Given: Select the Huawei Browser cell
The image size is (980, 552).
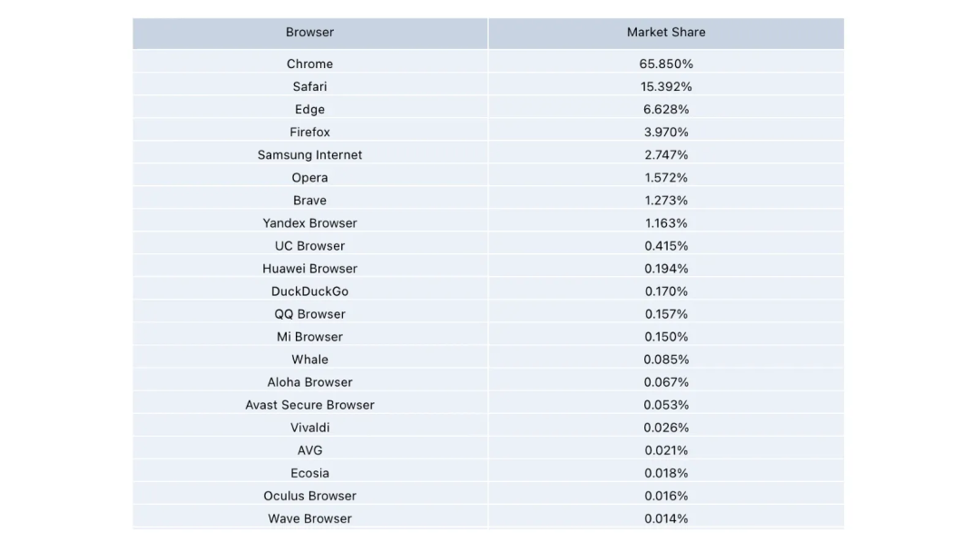Looking at the screenshot, I should click(309, 268).
